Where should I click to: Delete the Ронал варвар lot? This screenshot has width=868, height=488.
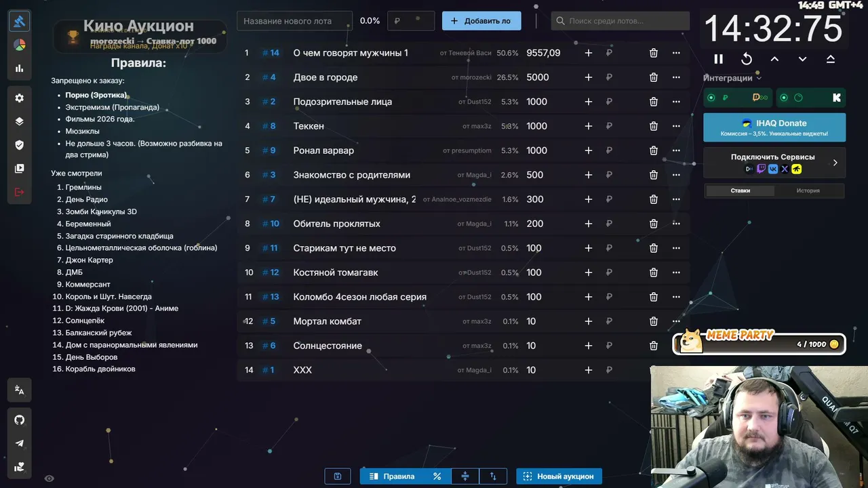point(654,150)
